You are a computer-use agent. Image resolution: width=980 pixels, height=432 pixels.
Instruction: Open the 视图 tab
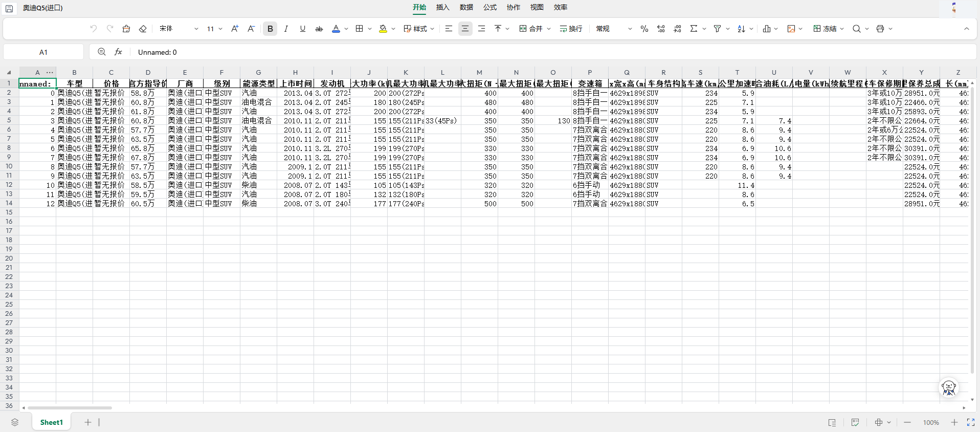click(x=537, y=7)
